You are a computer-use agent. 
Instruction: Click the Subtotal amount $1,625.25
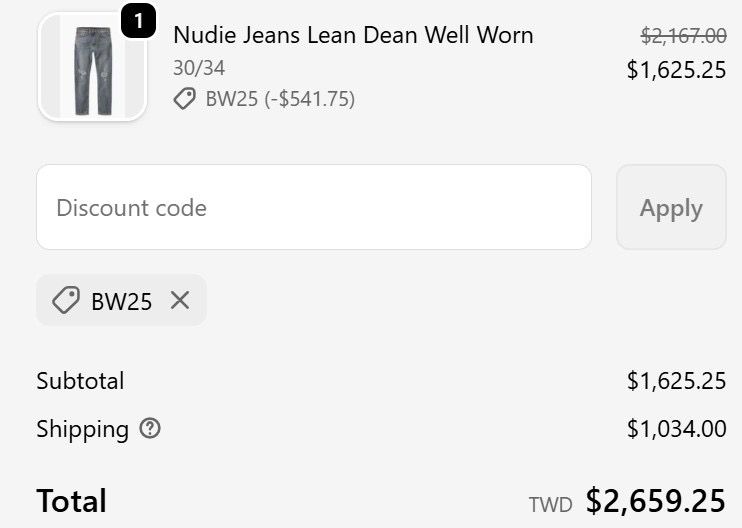click(676, 381)
